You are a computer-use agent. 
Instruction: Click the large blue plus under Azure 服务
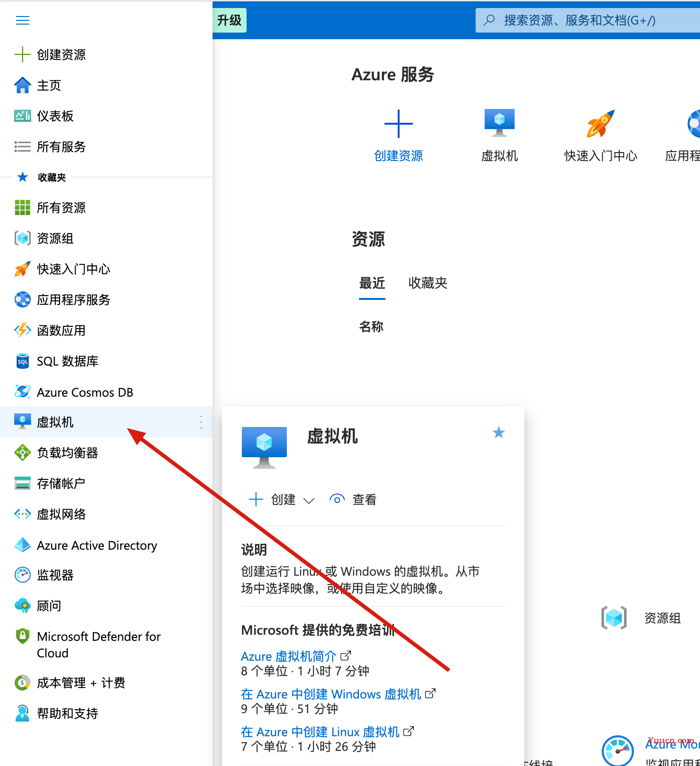pos(398,124)
